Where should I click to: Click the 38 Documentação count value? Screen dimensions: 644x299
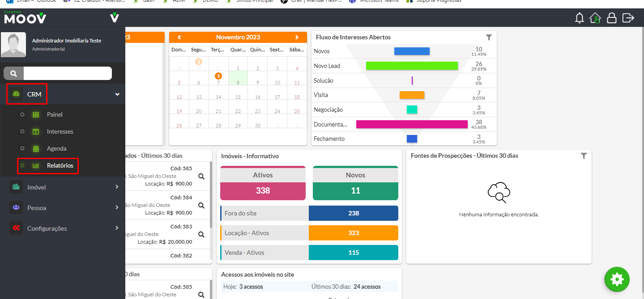(479, 122)
